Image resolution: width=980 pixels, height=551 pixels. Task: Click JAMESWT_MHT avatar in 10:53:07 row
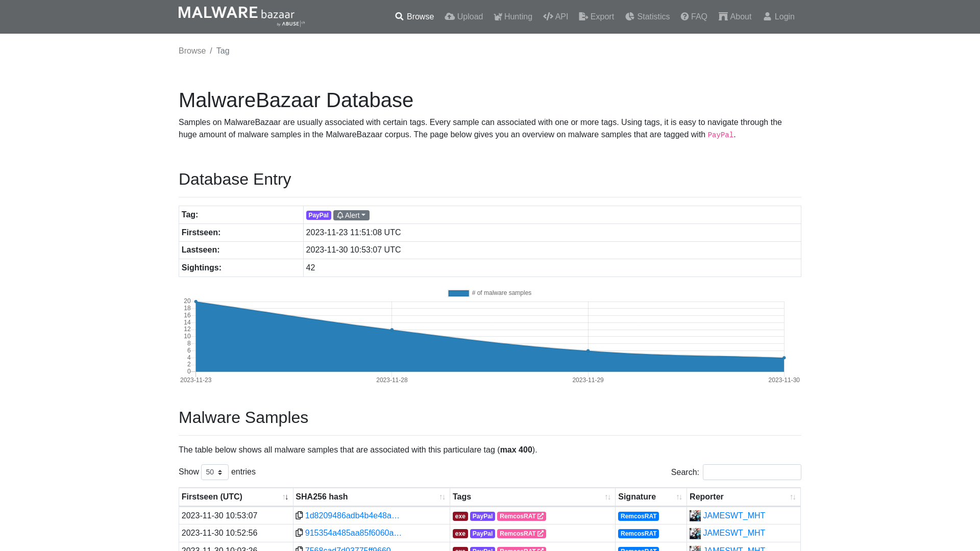695,516
